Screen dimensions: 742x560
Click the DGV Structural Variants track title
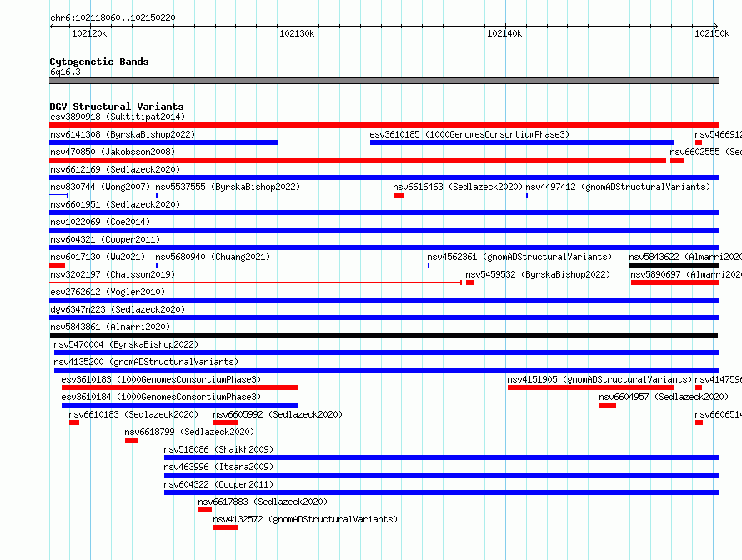tap(117, 107)
